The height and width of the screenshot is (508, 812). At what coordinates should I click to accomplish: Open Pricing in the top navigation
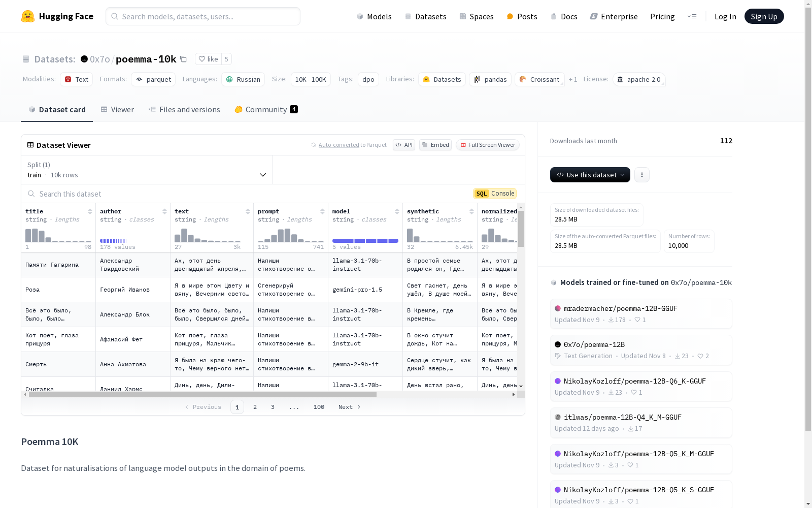click(662, 16)
